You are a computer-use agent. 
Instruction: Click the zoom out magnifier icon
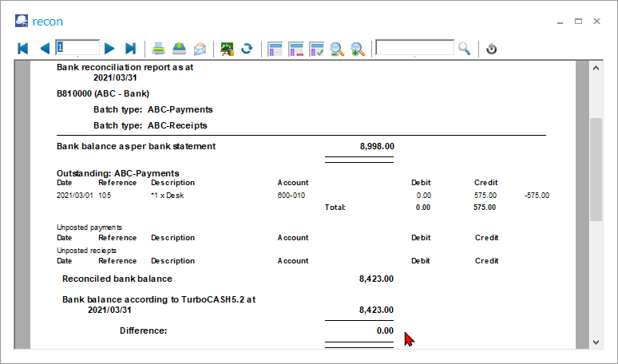(x=338, y=49)
